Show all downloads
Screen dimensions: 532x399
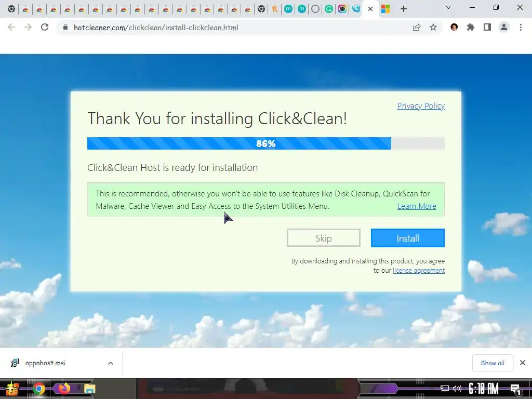pos(493,363)
